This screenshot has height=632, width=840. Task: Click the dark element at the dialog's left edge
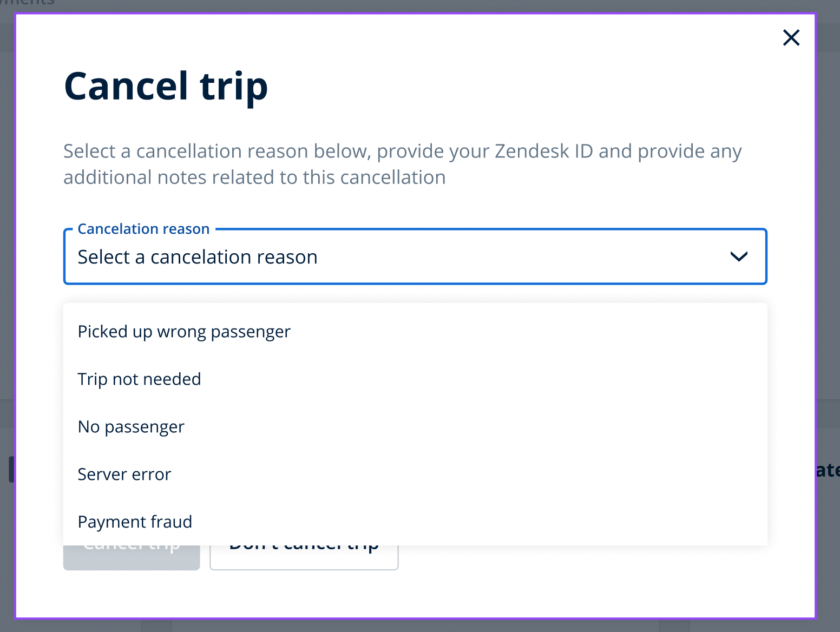tap(11, 469)
